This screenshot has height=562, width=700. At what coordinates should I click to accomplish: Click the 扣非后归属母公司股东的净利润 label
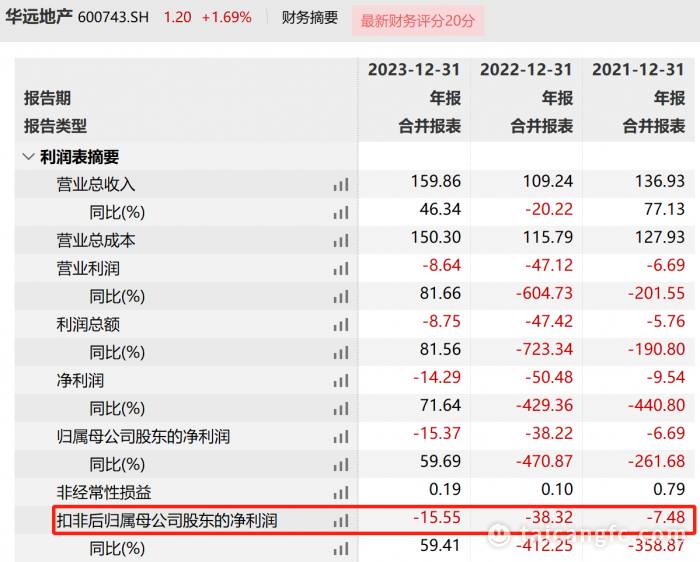coord(167,520)
